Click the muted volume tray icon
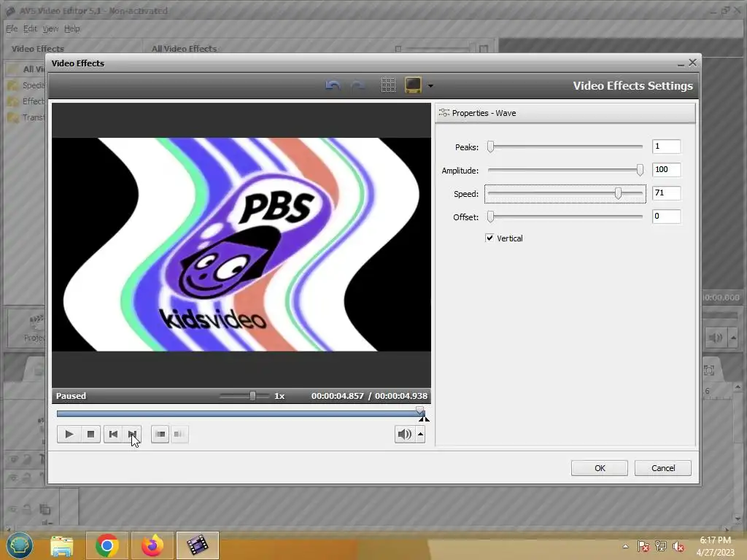The width and height of the screenshot is (747, 560). click(678, 546)
